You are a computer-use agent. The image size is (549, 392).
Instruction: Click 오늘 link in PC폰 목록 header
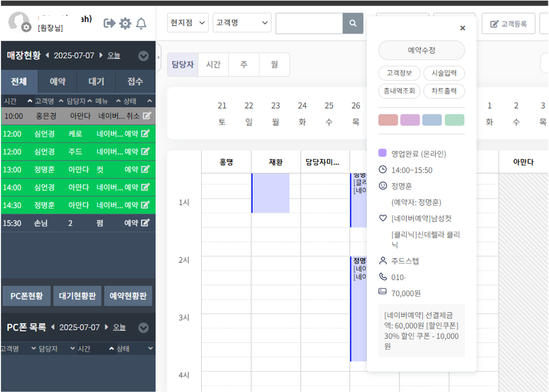point(119,327)
